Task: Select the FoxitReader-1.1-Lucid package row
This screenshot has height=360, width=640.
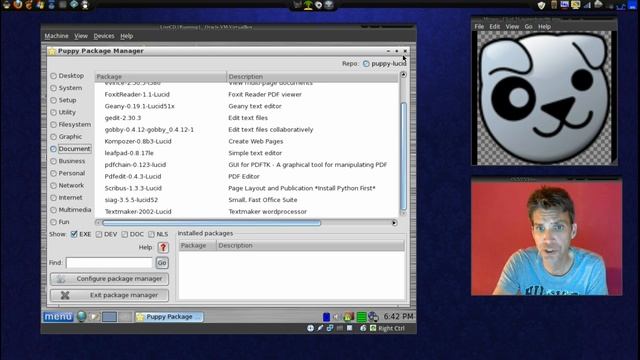Action: [x=247, y=94]
